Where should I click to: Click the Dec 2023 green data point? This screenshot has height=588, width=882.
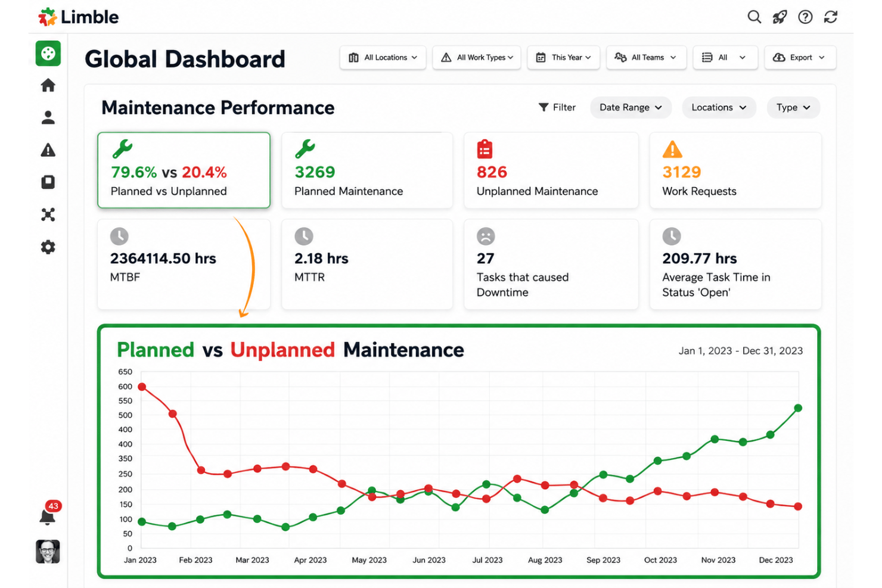[798, 408]
